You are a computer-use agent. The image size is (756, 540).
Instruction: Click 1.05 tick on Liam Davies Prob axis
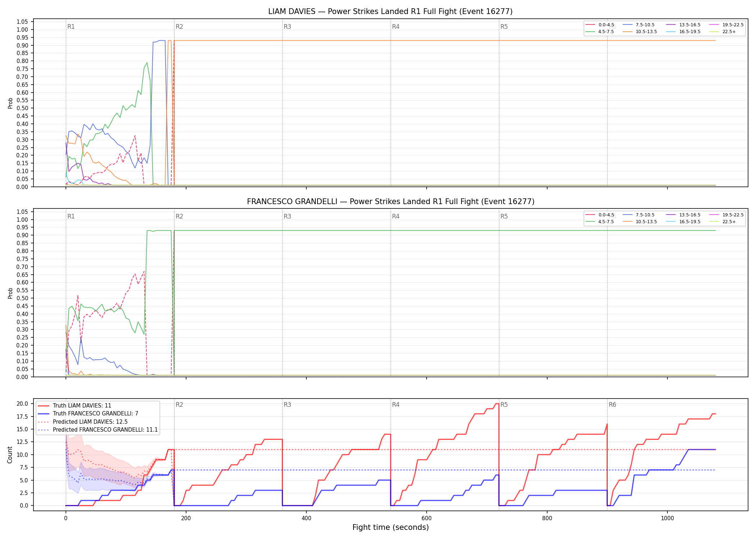pos(22,22)
